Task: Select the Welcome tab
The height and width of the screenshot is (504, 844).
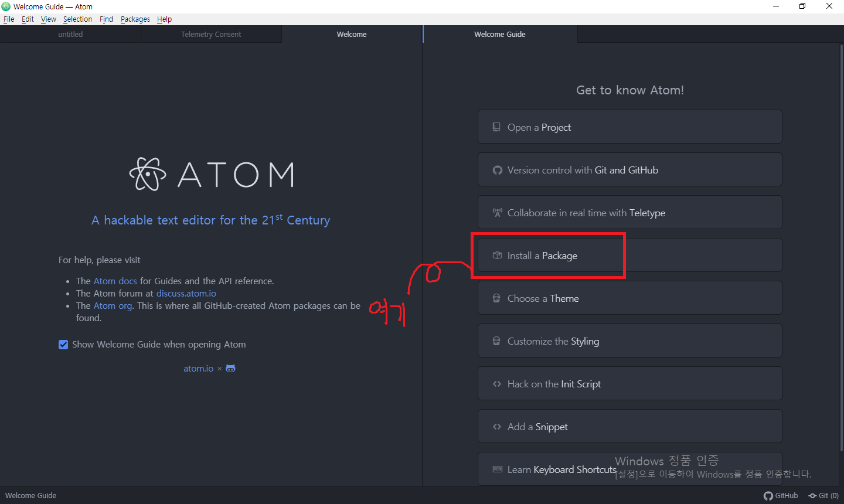Action: (x=352, y=34)
